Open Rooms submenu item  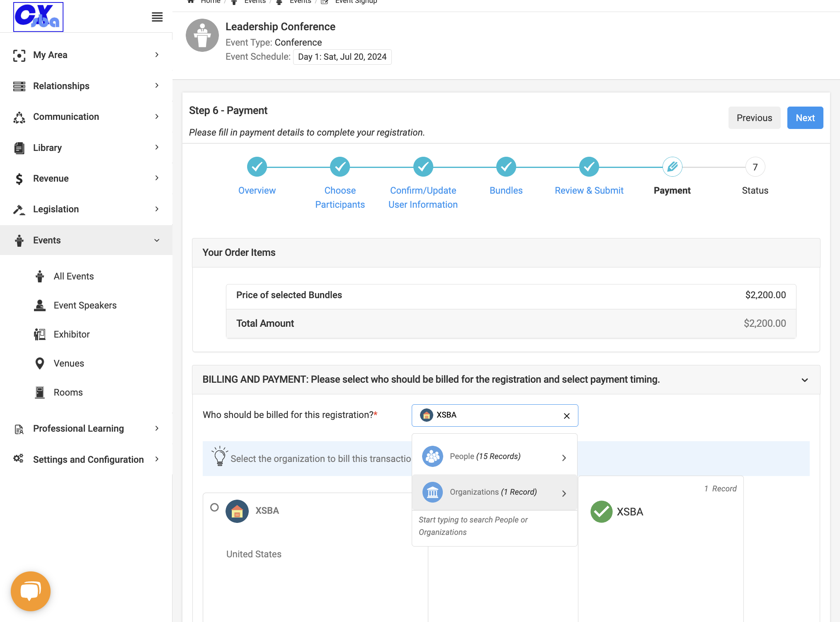click(x=68, y=392)
